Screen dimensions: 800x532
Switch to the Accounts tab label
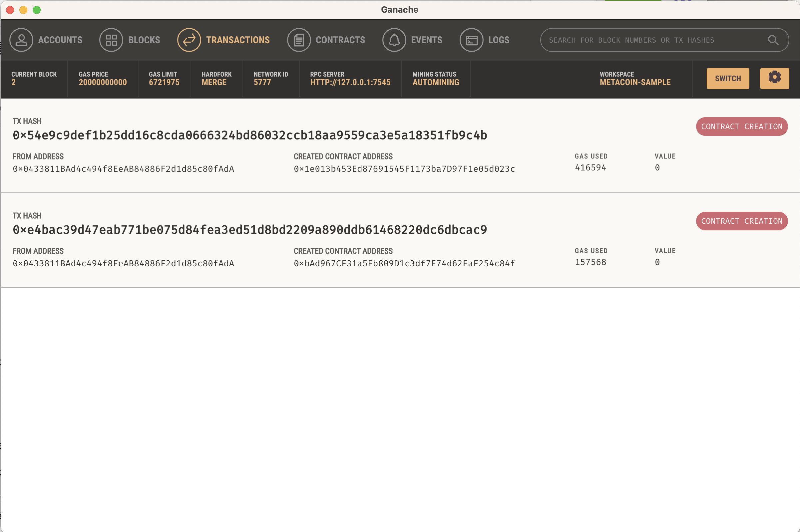coord(60,40)
